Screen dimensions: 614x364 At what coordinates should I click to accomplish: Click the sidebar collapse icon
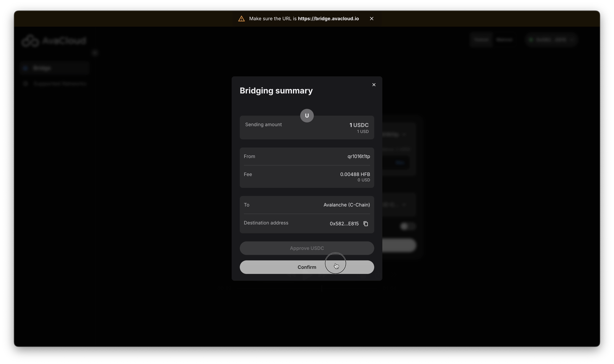click(95, 53)
